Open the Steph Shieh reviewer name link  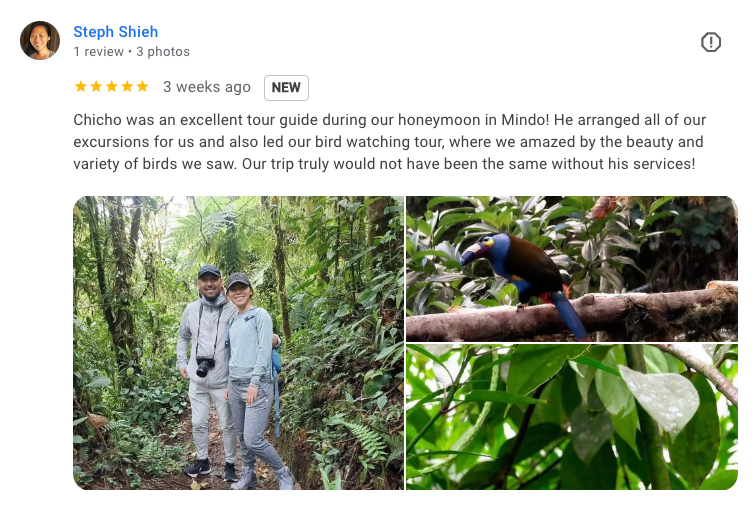pos(116,32)
